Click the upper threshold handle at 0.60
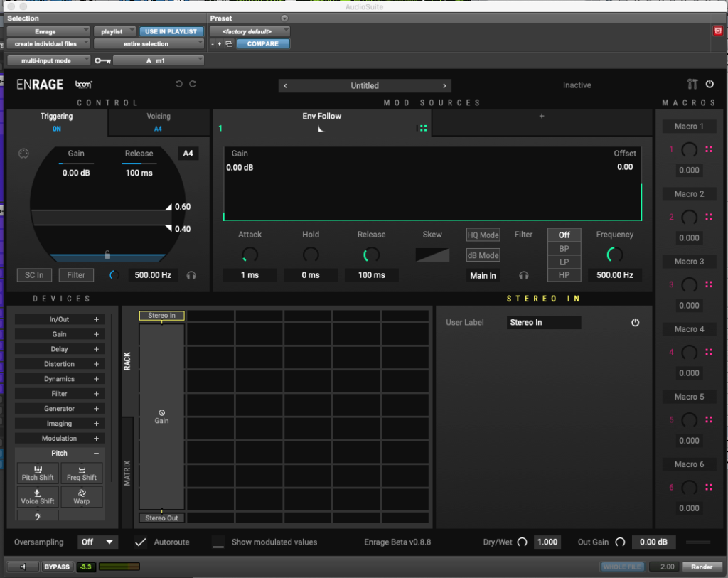 [x=168, y=207]
